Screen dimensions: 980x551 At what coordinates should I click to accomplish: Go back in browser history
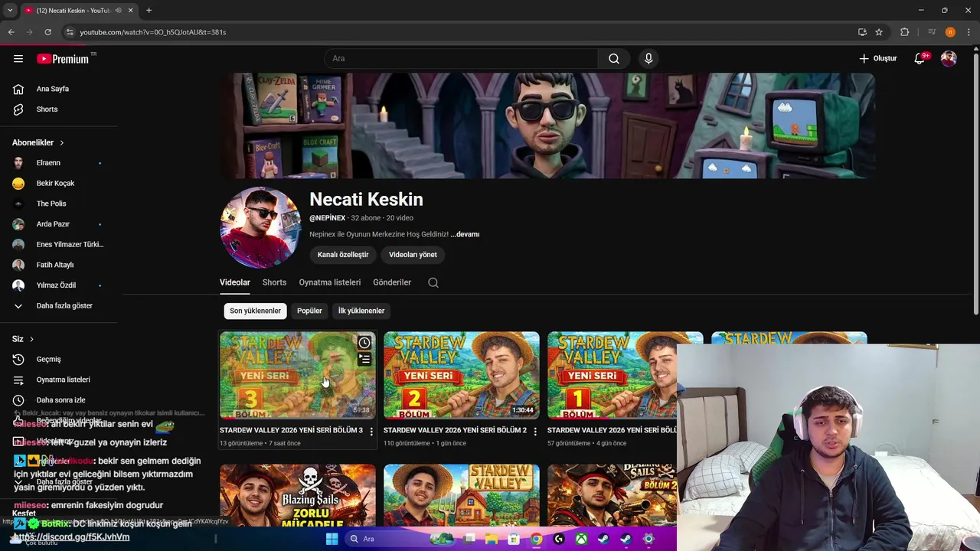click(x=11, y=32)
